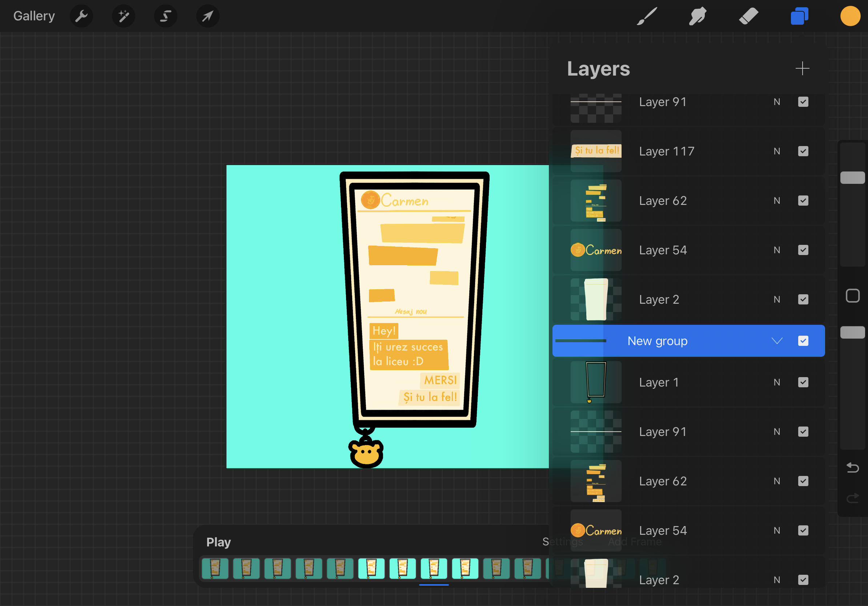Select the Layer 1 row
The width and height of the screenshot is (868, 606).
688,382
